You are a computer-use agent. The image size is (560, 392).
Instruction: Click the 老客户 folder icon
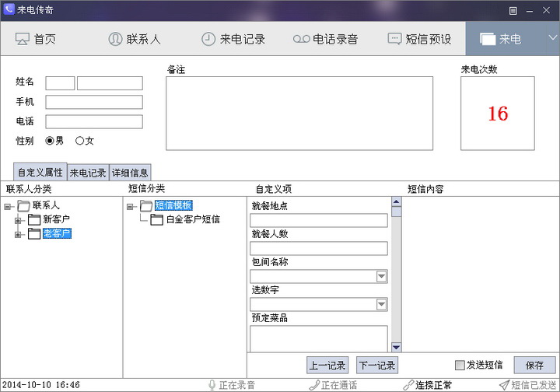(34, 234)
